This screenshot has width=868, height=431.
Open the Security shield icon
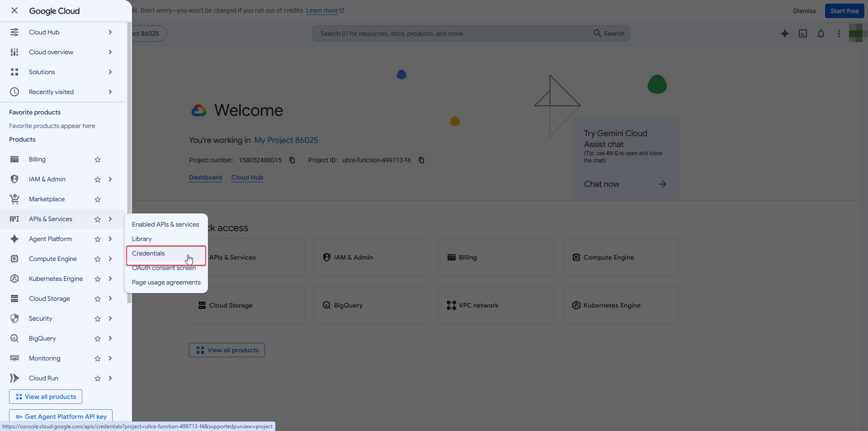(14, 318)
